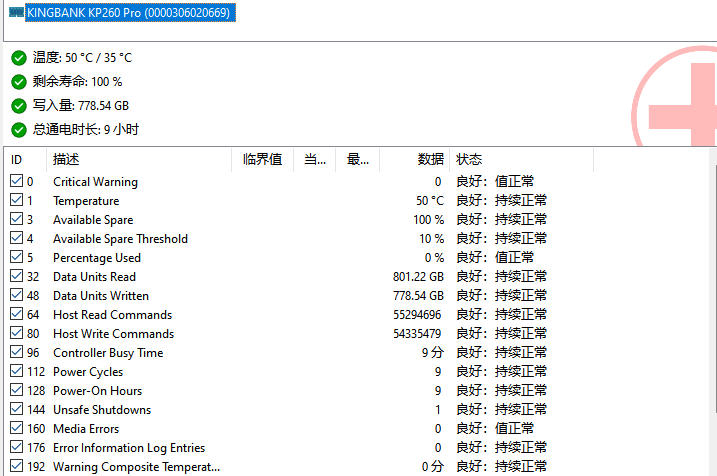Select the Critical Warning description text
The height and width of the screenshot is (476, 717).
[95, 182]
